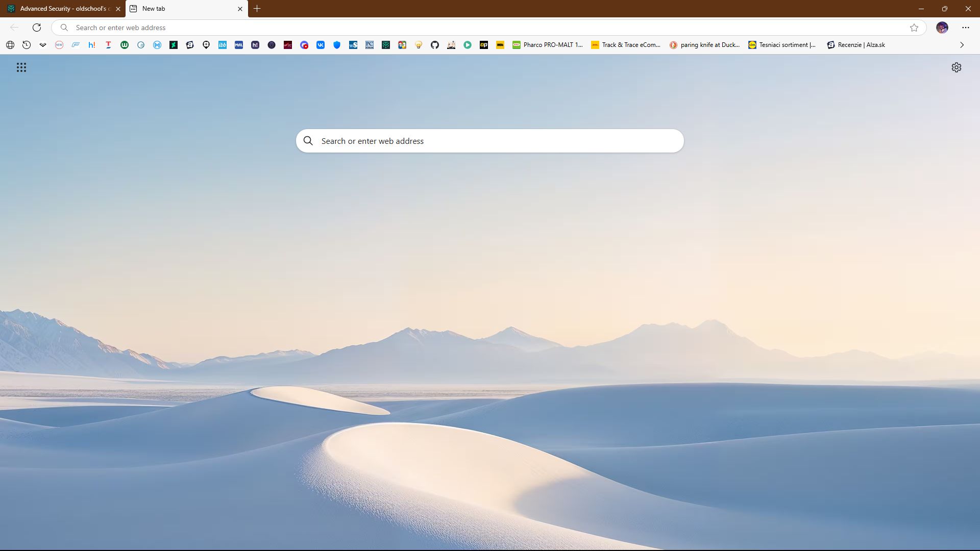
Task: Open Recenzie Alza.sk bookmark
Action: [856, 45]
